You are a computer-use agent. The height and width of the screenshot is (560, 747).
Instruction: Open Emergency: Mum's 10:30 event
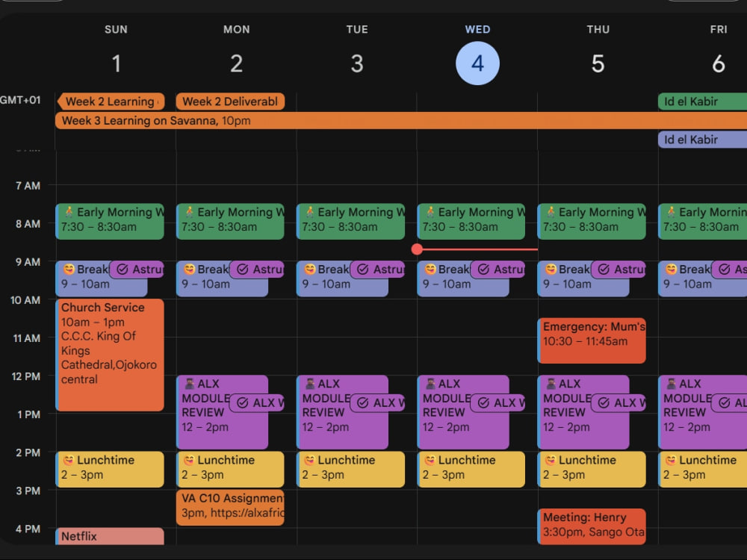592,340
